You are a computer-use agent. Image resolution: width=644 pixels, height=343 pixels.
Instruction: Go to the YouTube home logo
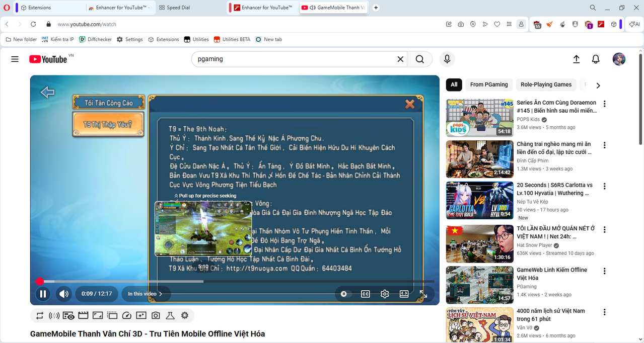tap(48, 59)
